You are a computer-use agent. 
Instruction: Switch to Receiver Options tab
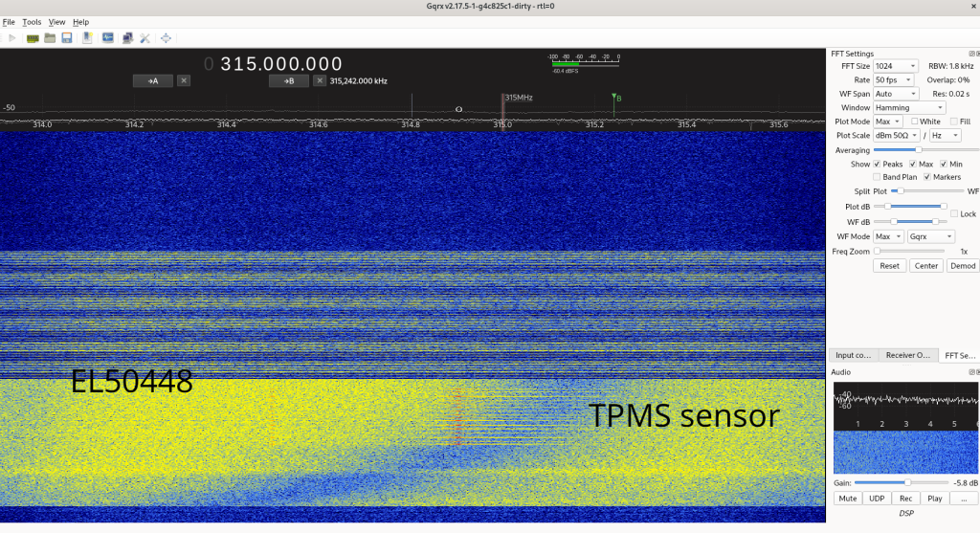pos(907,355)
